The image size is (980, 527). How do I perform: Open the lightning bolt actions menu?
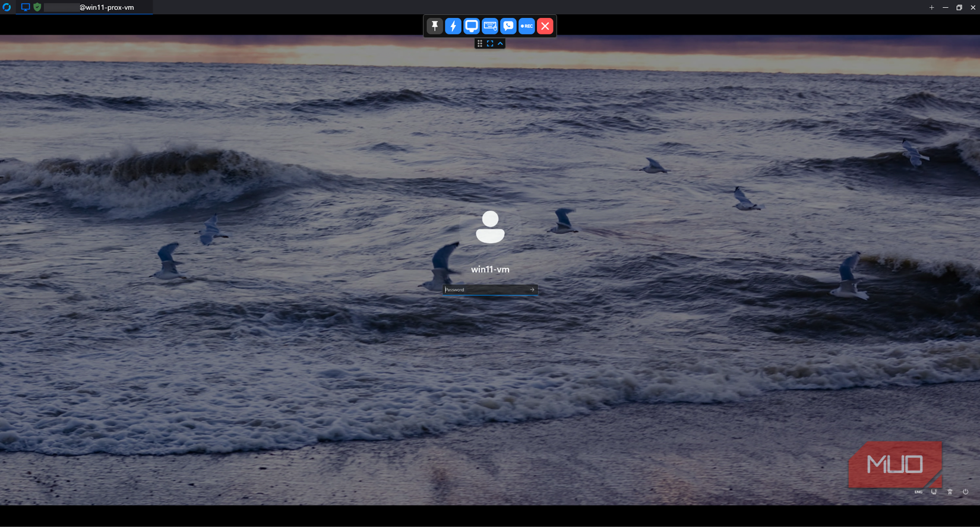click(x=453, y=26)
